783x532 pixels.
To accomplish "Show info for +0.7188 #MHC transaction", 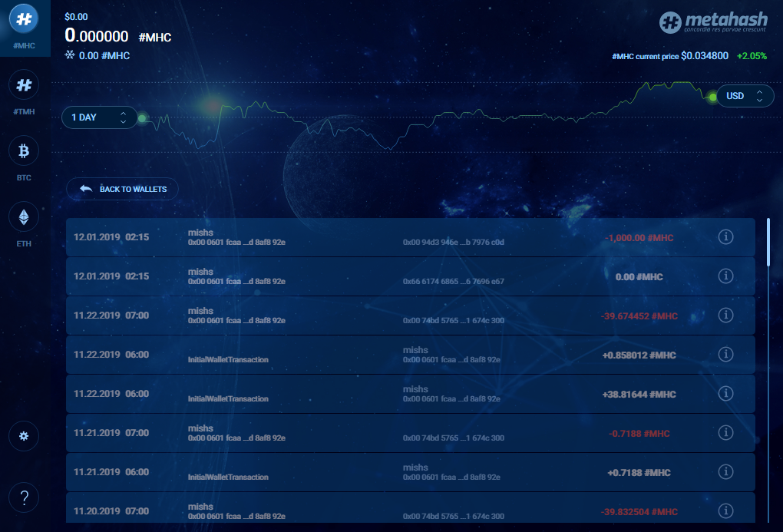I will point(725,471).
